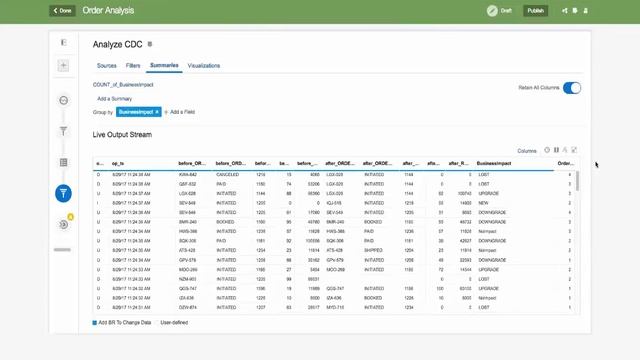Viewport: 640px width, 360px height.
Task: Click the NZM-903 cell
Action: point(187,279)
